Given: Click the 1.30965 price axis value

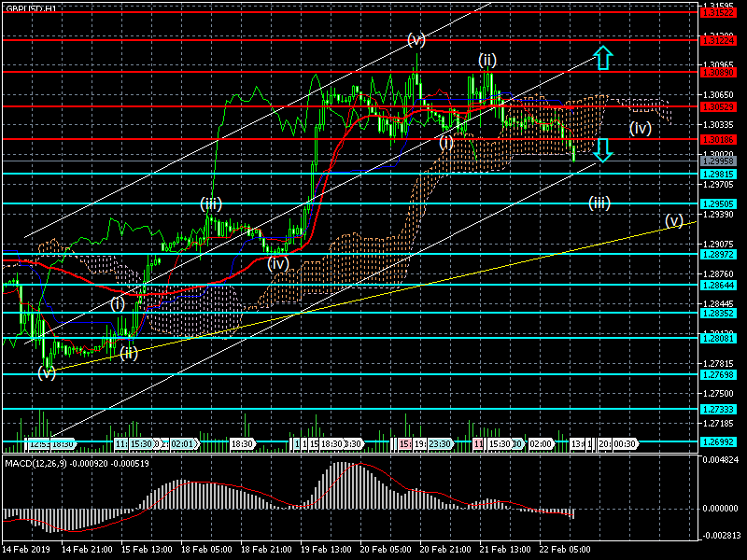Looking at the screenshot, I should [718, 64].
